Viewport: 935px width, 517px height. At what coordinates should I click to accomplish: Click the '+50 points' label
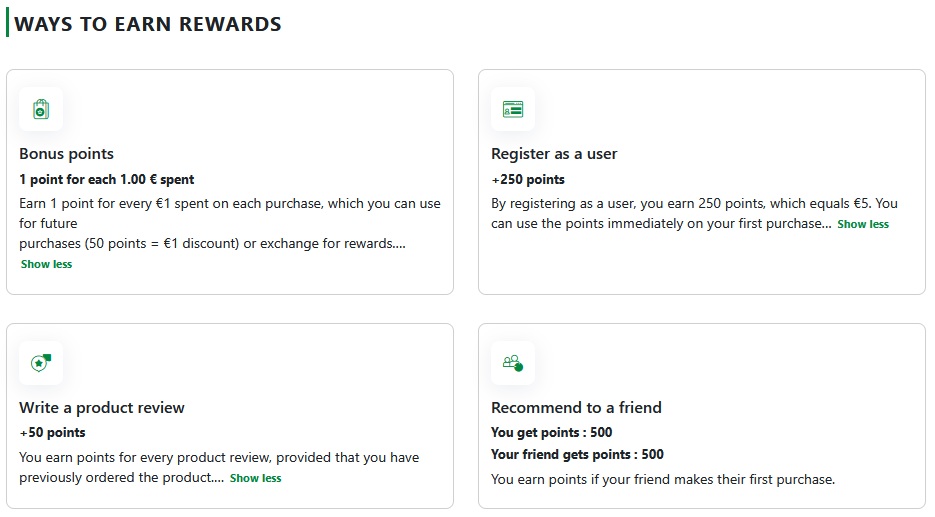[x=52, y=433]
